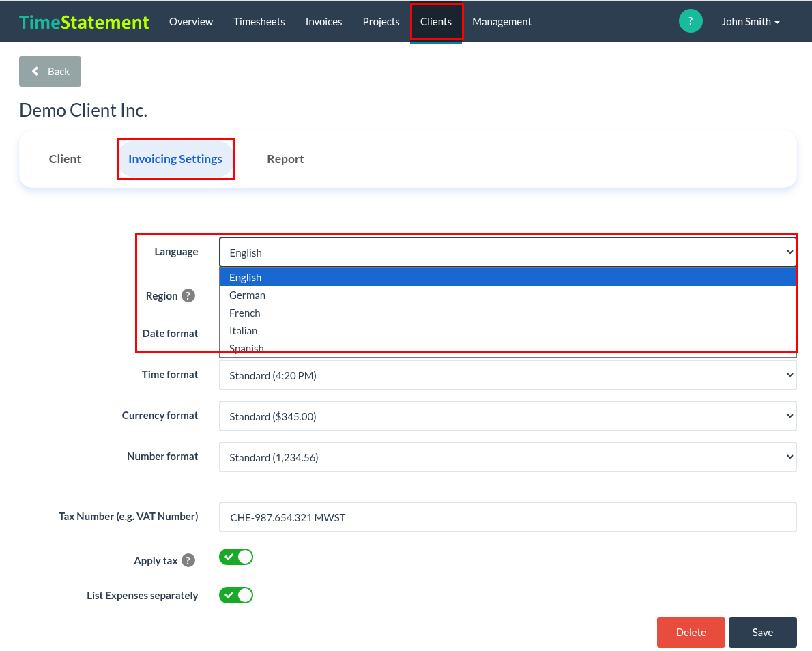Toggle List Expenses separately switch
The height and width of the screenshot is (651, 812).
point(236,595)
